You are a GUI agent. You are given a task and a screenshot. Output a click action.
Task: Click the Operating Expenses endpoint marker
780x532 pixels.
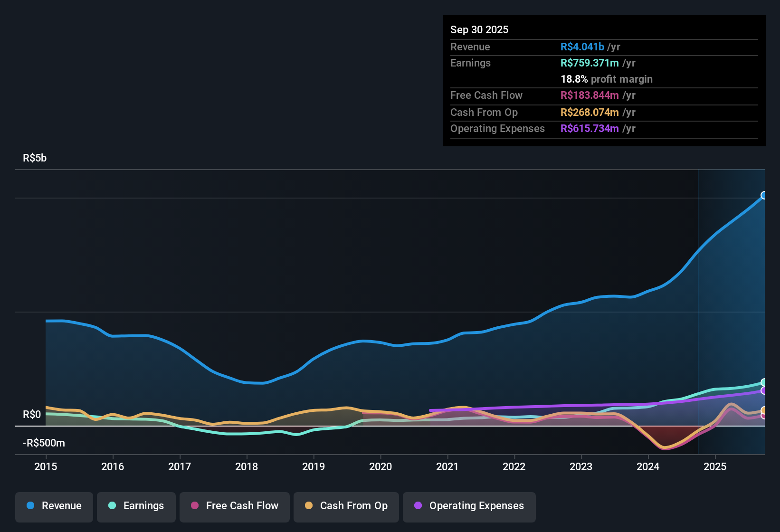[x=764, y=391]
